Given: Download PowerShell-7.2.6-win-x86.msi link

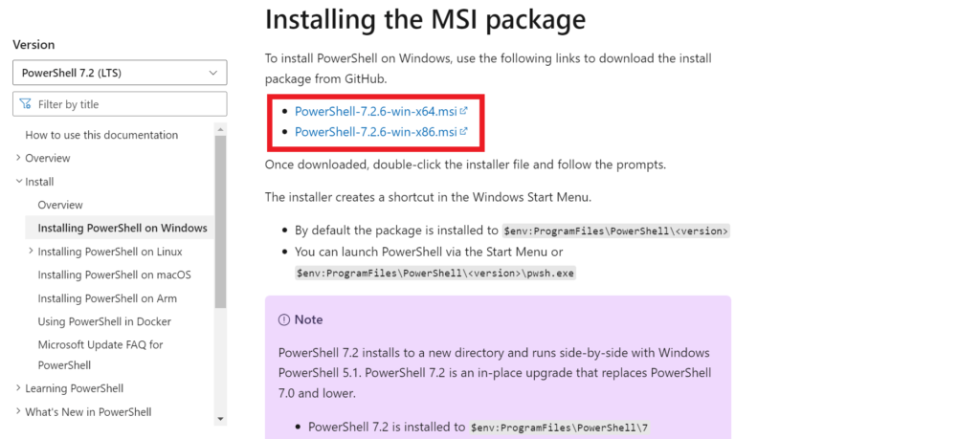Looking at the screenshot, I should 375,132.
